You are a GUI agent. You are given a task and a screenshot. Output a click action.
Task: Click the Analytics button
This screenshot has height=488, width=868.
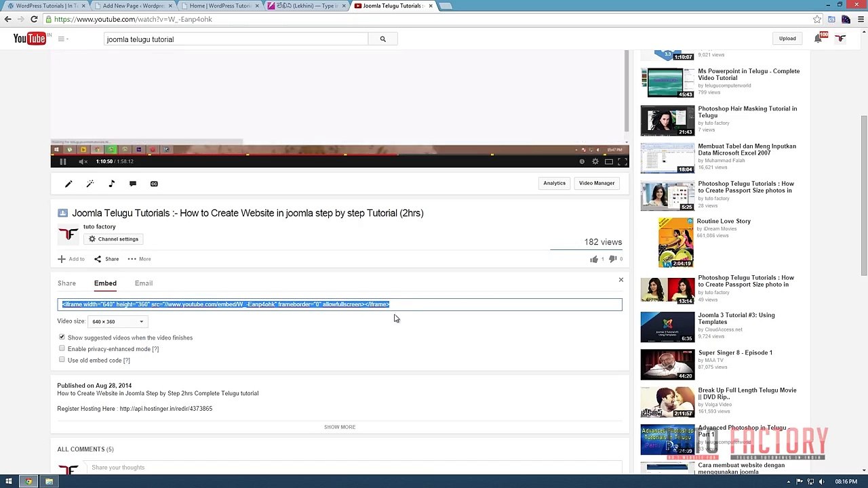554,183
